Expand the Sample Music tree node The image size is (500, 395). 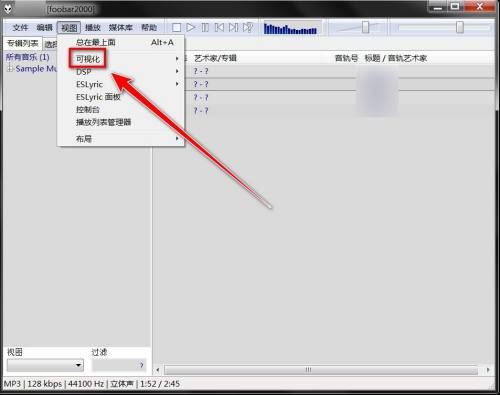click(x=10, y=69)
